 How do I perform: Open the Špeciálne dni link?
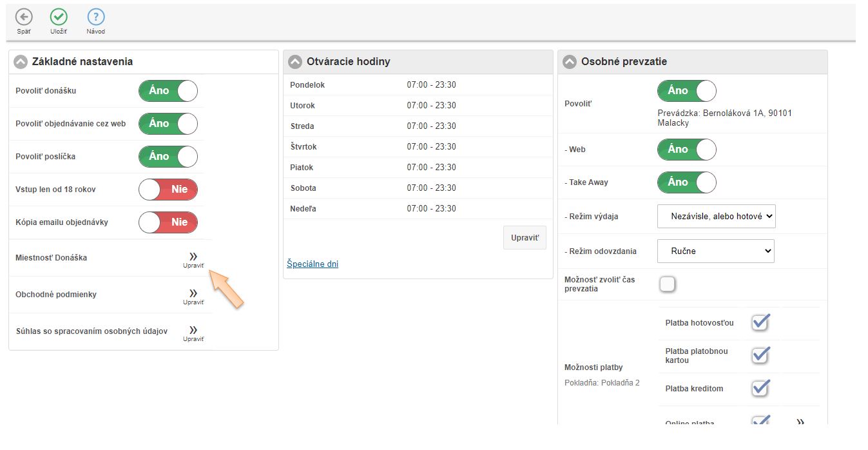[313, 264]
